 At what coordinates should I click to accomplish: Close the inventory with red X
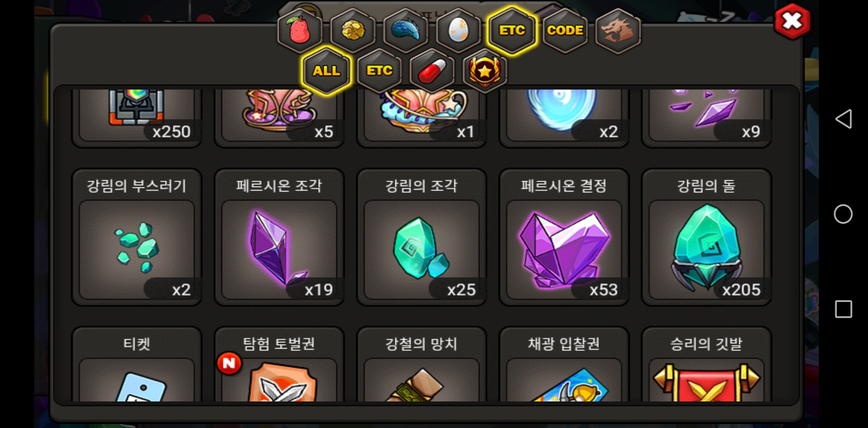coord(792,21)
